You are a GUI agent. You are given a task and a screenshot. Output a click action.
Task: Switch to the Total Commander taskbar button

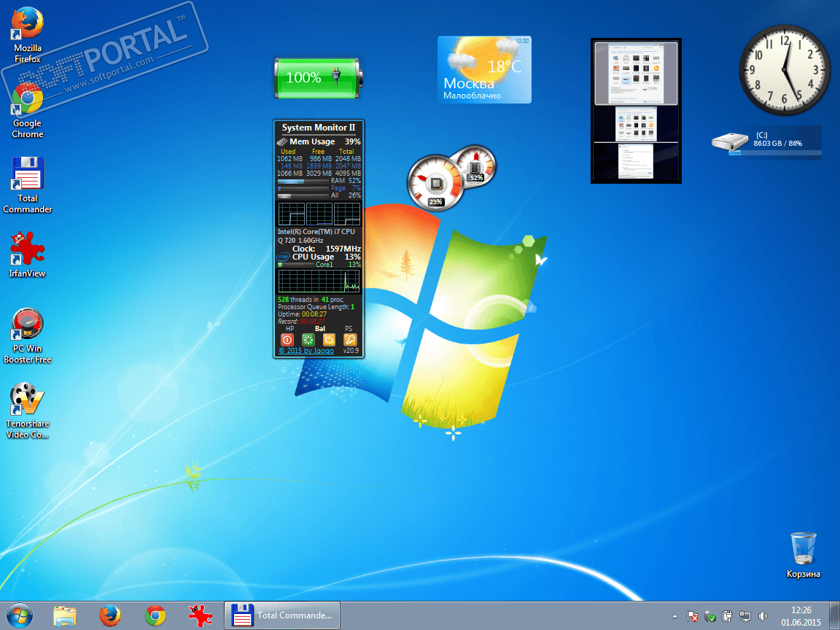tap(282, 615)
